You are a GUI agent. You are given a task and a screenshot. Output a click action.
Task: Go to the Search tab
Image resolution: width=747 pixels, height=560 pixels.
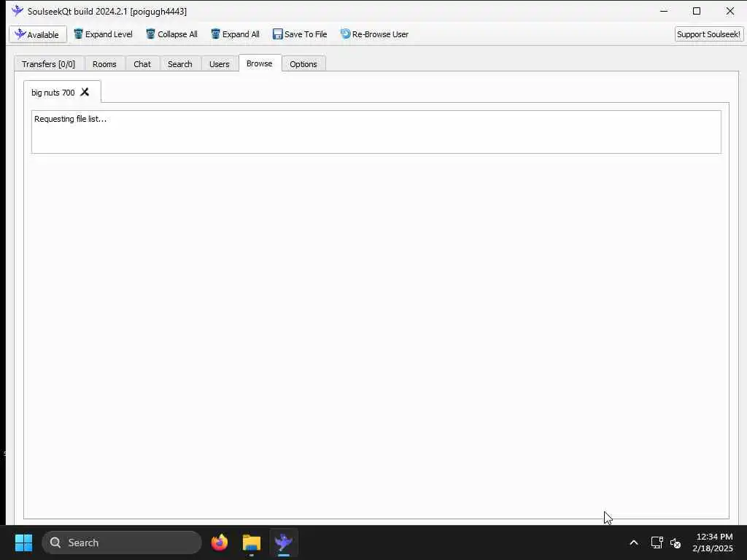point(179,64)
